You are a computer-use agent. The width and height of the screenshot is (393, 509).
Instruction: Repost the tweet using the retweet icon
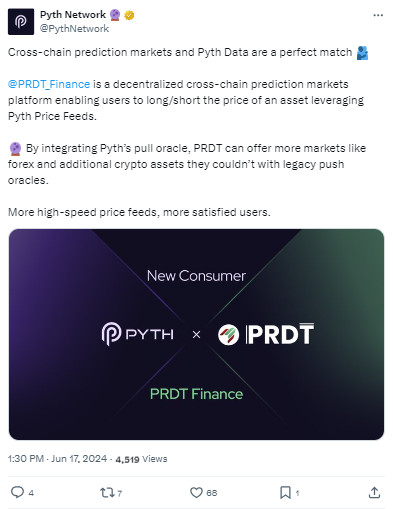click(x=107, y=492)
